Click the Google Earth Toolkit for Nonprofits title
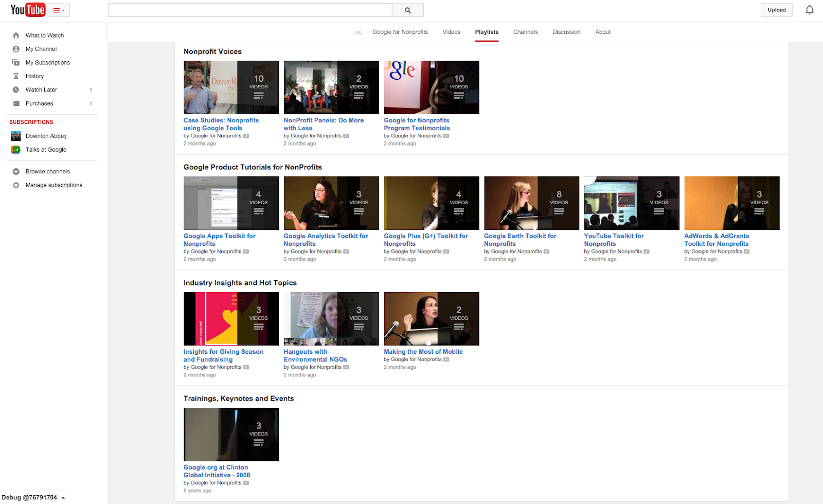 point(520,240)
